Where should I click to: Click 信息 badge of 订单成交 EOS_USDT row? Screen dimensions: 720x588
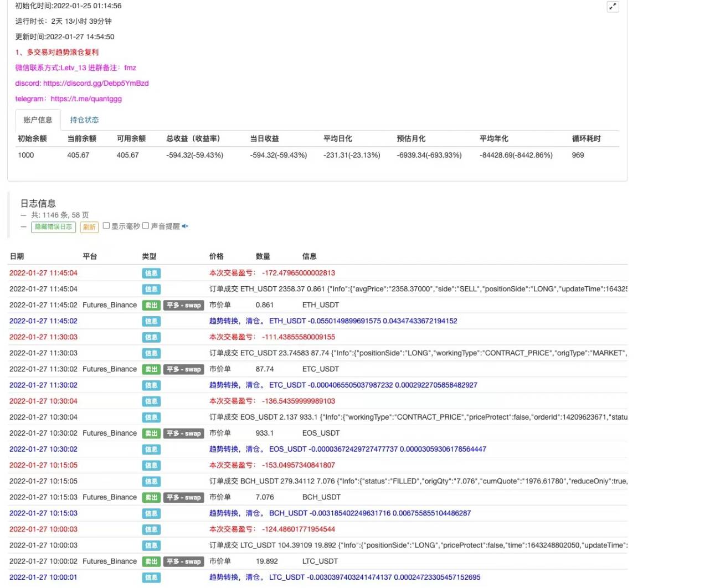tap(151, 417)
